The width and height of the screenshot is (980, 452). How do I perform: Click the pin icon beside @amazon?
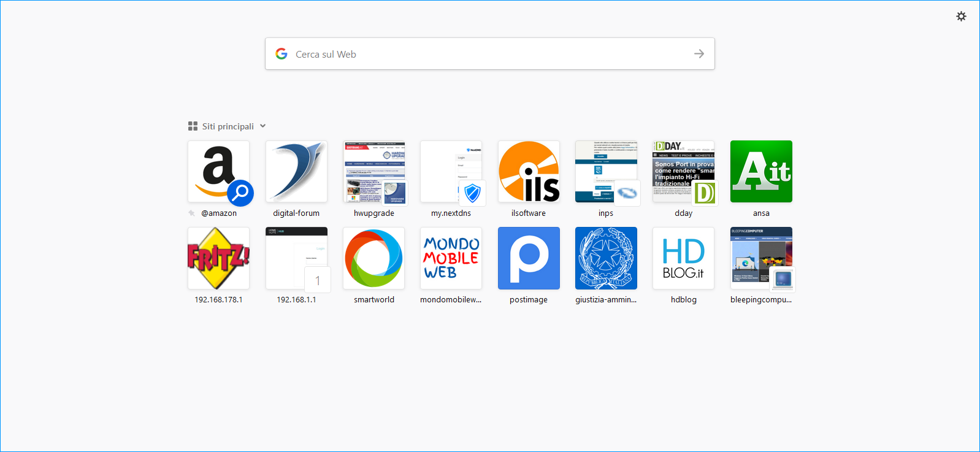click(x=192, y=213)
